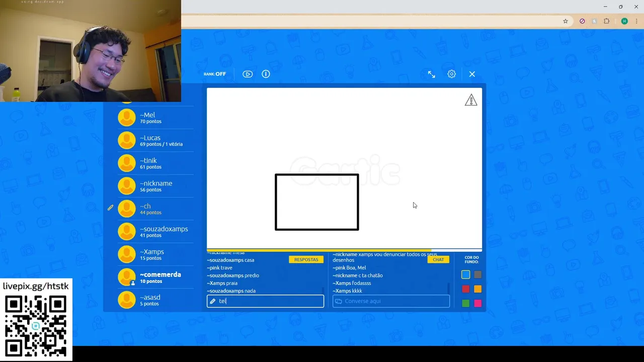Click the gray extension icon beside the blocker
The image size is (644, 362).
coord(594,21)
